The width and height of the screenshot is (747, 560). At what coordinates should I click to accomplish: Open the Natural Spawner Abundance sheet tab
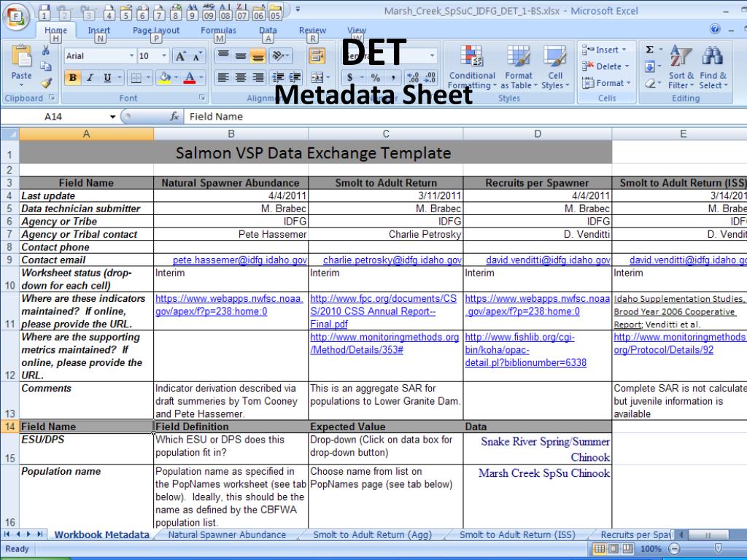(x=227, y=534)
